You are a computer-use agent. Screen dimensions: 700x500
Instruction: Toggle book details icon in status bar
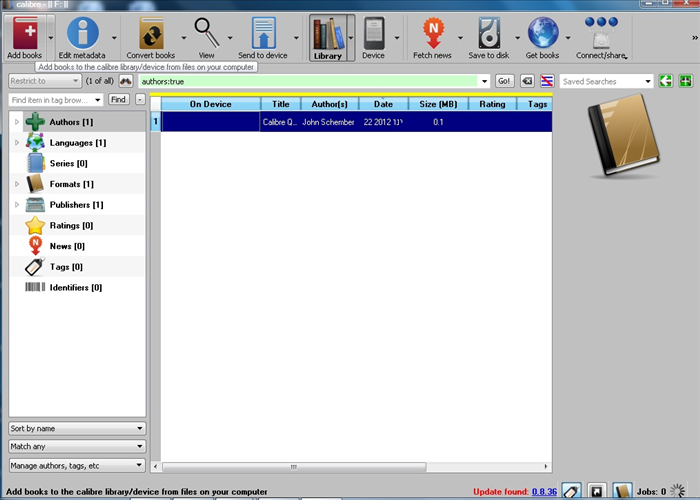(622, 491)
